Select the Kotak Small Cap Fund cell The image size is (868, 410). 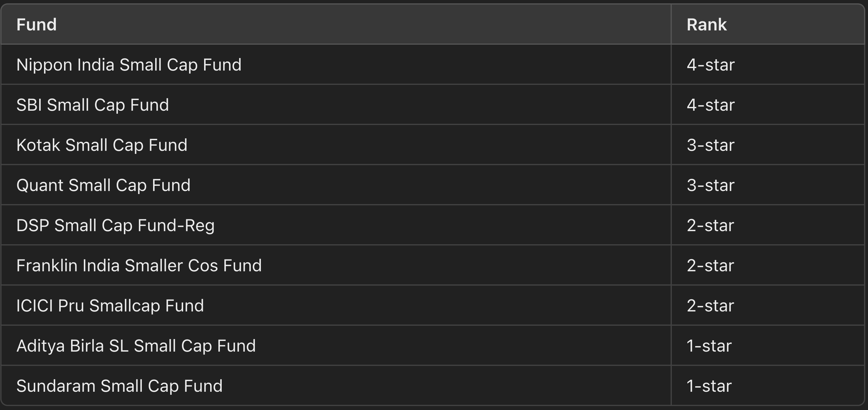point(102,145)
